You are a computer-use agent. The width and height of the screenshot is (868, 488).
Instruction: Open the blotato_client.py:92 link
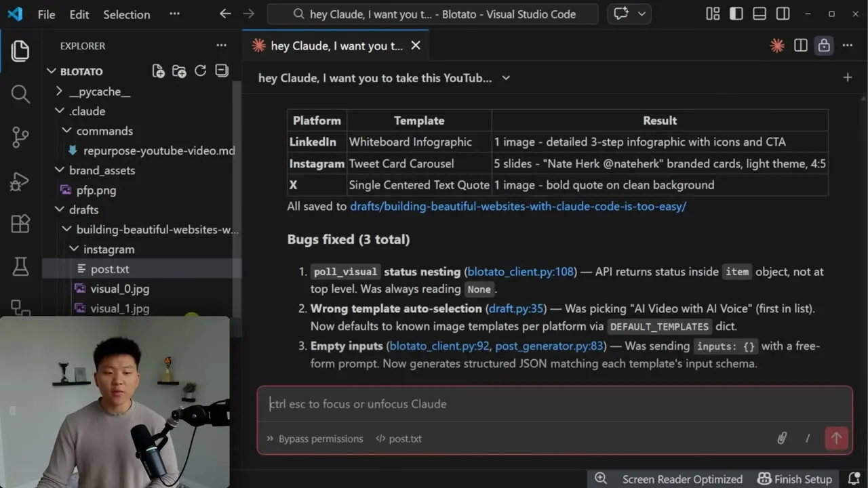click(x=439, y=346)
